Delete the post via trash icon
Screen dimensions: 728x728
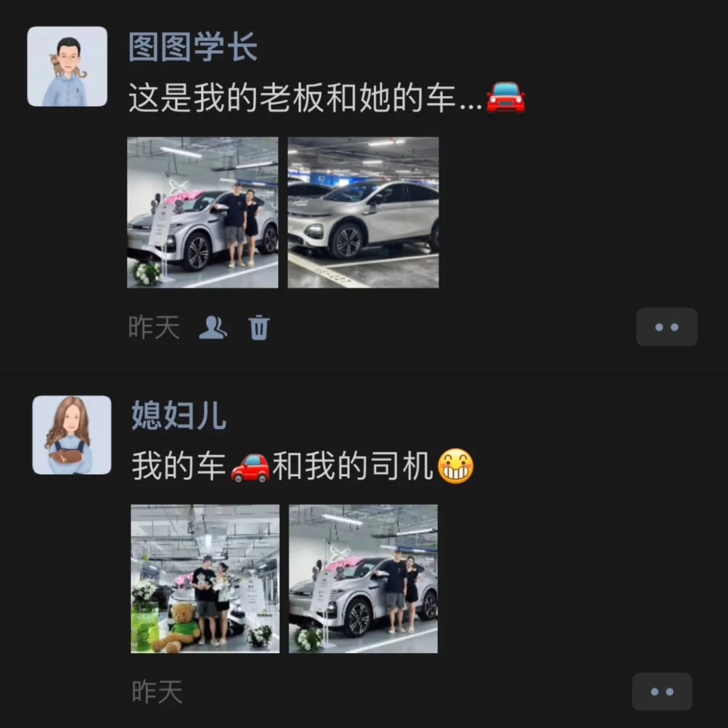(x=259, y=328)
